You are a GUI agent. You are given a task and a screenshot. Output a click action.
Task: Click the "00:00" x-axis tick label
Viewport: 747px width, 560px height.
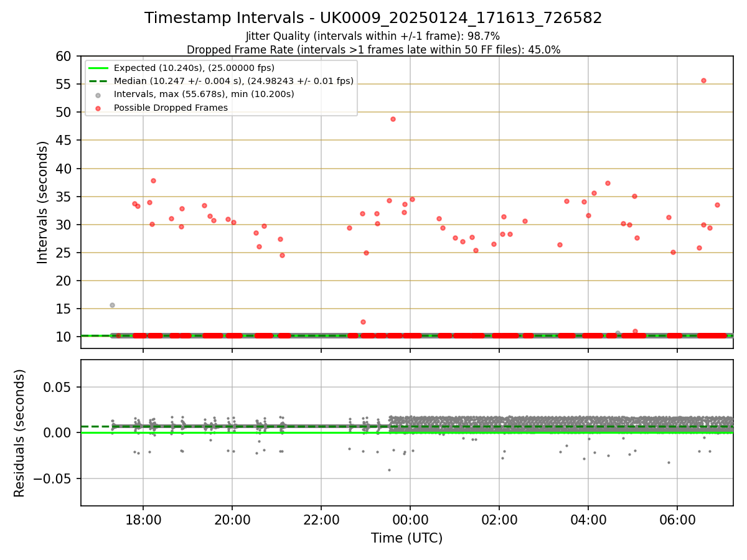point(410,519)
